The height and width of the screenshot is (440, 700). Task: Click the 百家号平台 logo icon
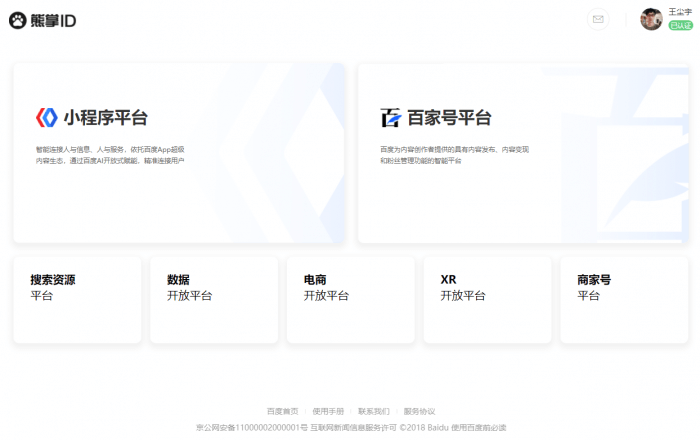[391, 118]
